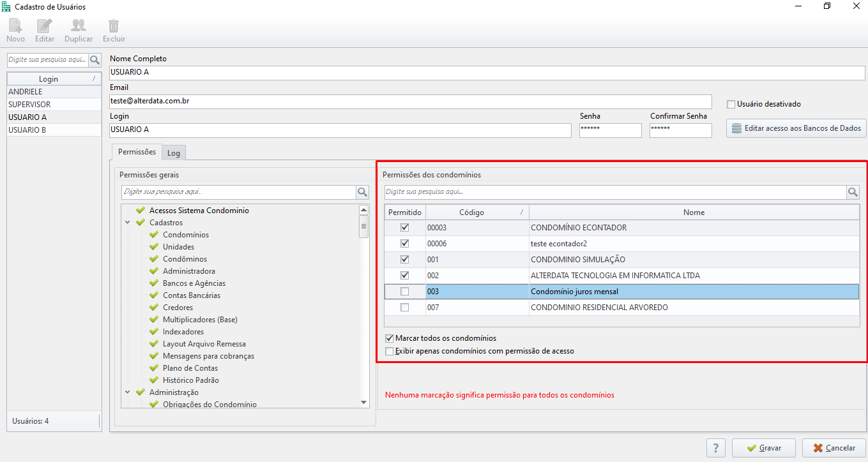Viewport: 868px width, 462px height.
Task: Toggle the green check for Condomínios permission
Action: pos(154,235)
